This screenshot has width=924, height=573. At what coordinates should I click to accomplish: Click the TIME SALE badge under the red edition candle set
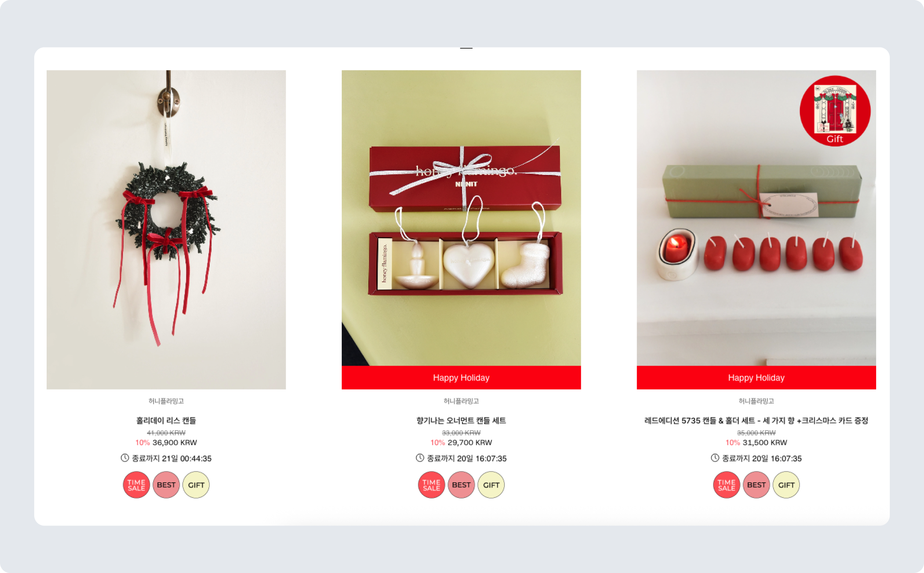[726, 485]
